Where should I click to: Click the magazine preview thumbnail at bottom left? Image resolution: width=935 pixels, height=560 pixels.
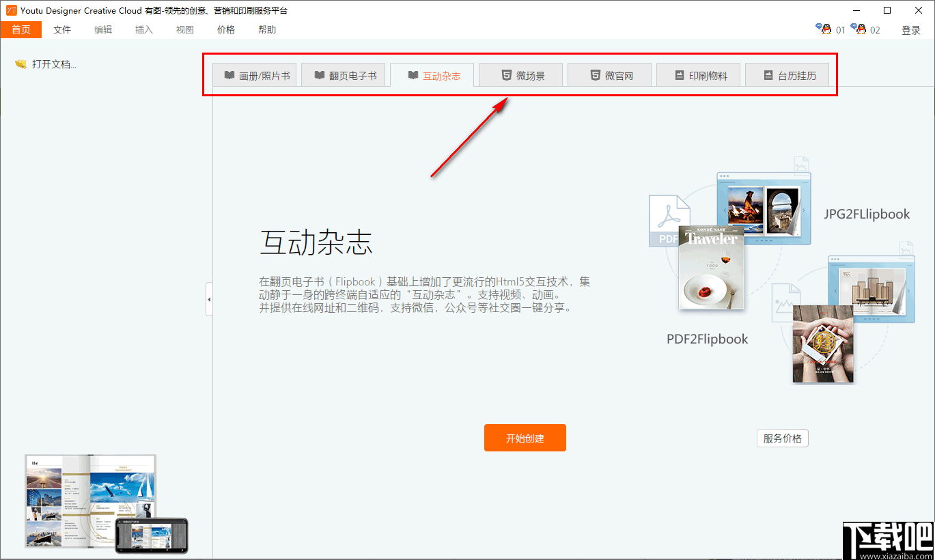[x=89, y=502]
